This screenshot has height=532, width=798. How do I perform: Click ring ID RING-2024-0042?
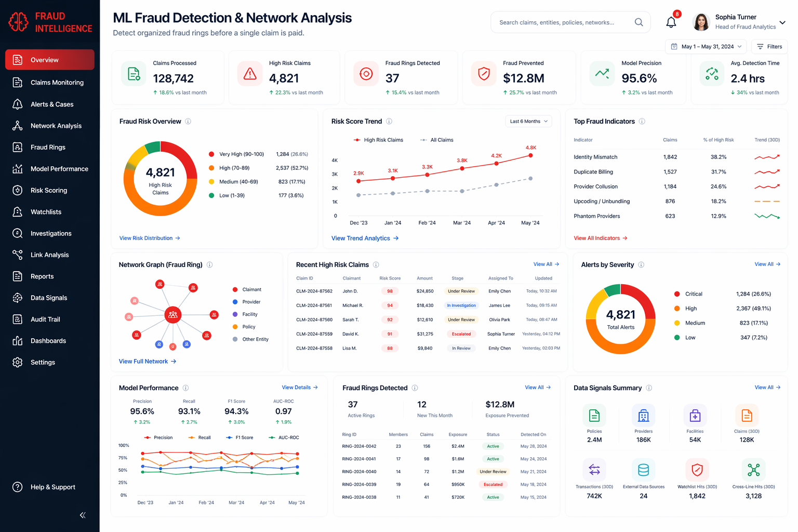(x=359, y=446)
